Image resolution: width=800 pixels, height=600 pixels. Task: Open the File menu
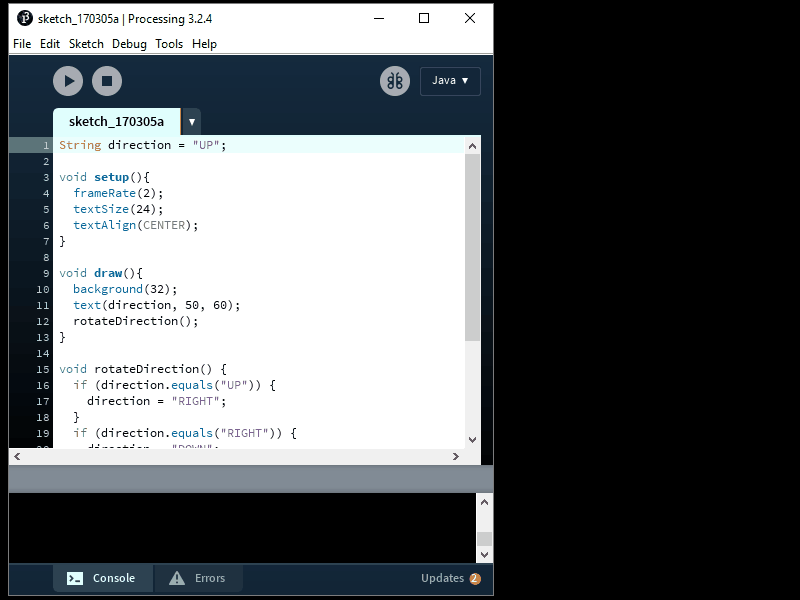coord(22,44)
